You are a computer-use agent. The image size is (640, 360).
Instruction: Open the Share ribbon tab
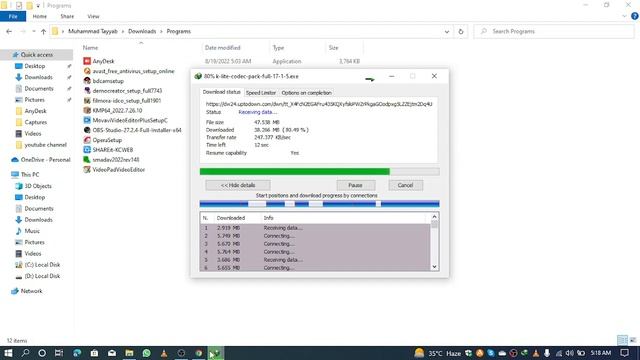pos(67,16)
